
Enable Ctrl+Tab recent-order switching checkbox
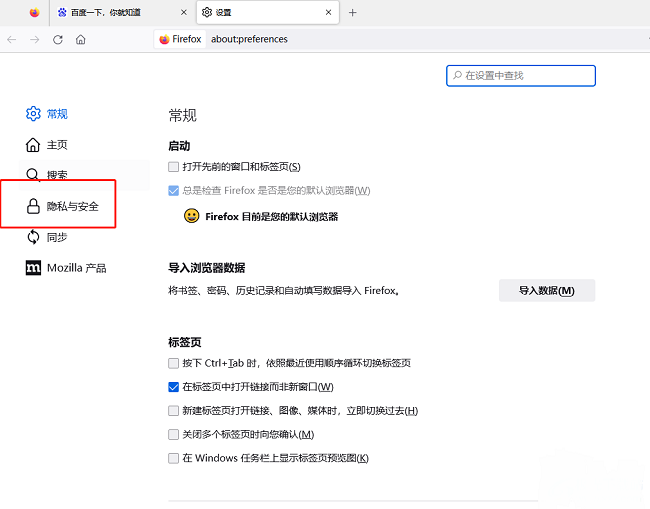[x=173, y=364]
